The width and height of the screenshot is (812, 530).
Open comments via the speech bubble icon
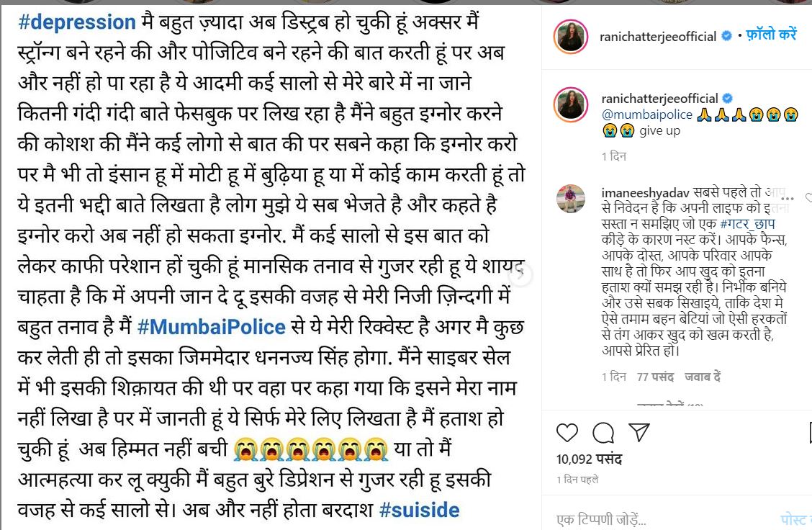(x=603, y=433)
